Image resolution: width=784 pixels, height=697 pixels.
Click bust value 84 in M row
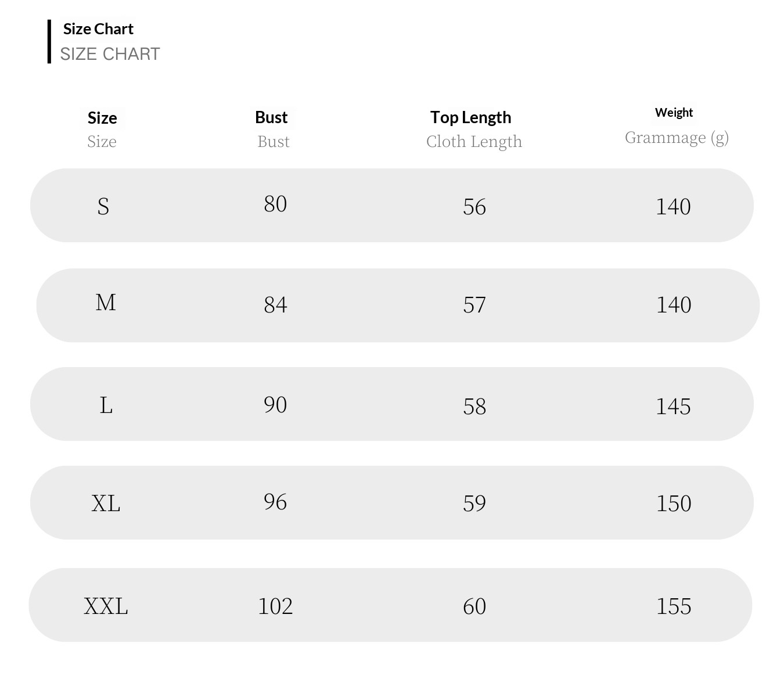pos(275,304)
